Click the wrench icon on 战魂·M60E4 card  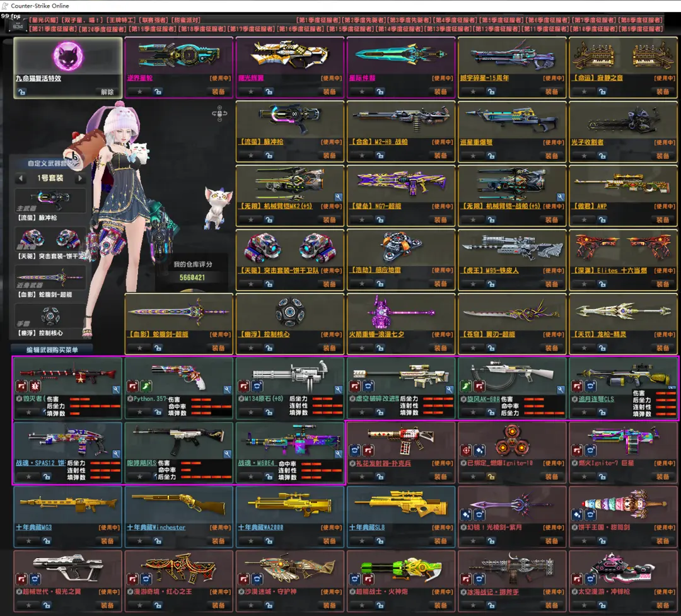(x=338, y=454)
